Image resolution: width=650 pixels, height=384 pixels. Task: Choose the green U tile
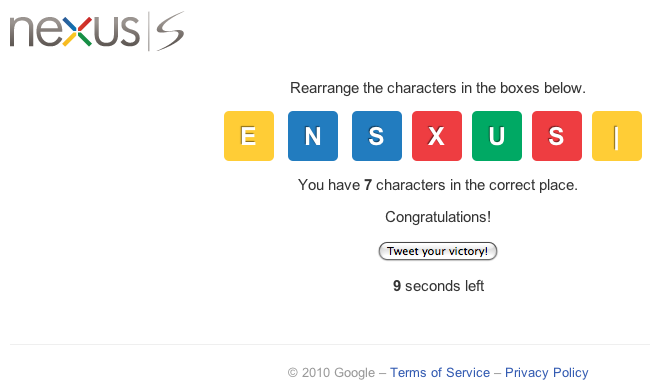[x=497, y=136]
